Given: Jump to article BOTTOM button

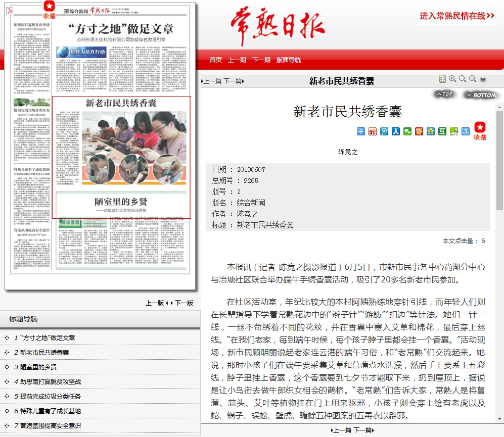Looking at the screenshot, I should [x=481, y=95].
